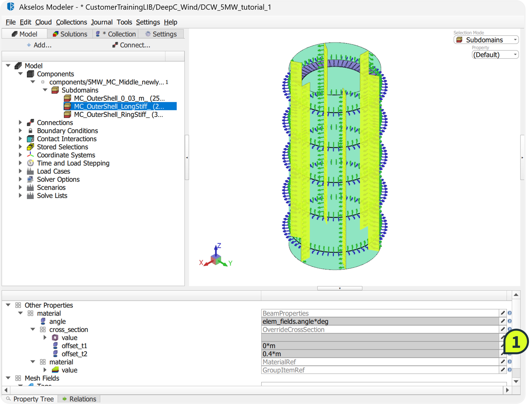Image resolution: width=532 pixels, height=404 pixels.
Task: Expand the Connections tree node
Action: (x=20, y=122)
